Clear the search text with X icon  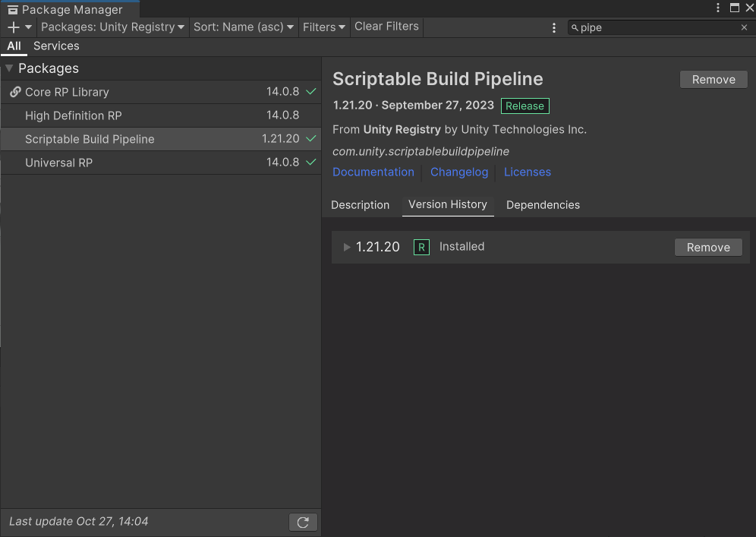click(x=744, y=27)
